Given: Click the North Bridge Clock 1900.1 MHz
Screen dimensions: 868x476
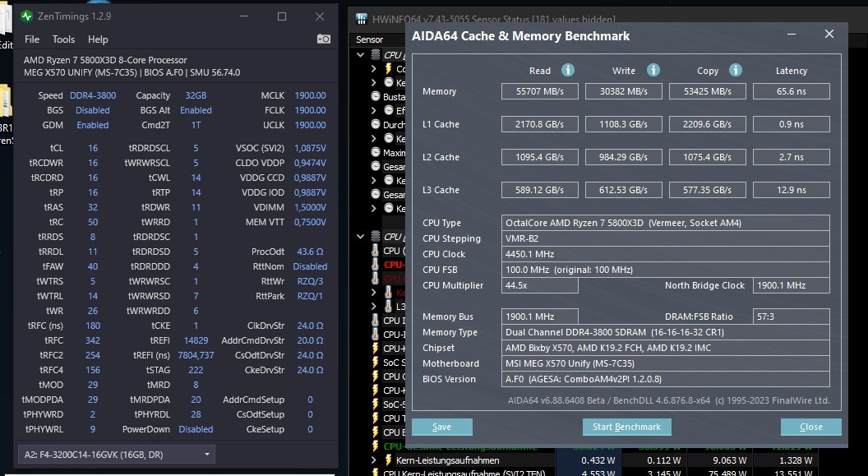Looking at the screenshot, I should (x=791, y=285).
